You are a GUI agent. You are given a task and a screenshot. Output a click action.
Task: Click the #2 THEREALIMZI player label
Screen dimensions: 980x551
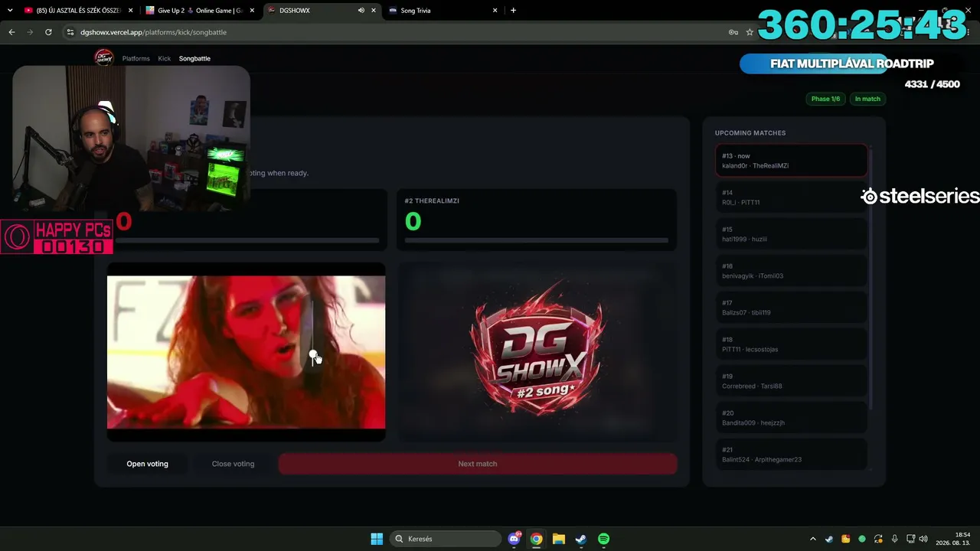432,201
